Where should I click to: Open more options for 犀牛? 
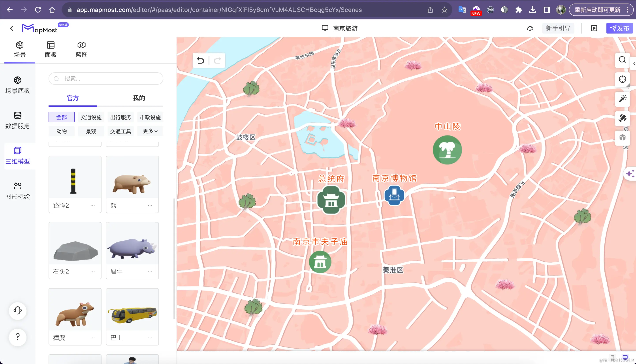pos(150,272)
